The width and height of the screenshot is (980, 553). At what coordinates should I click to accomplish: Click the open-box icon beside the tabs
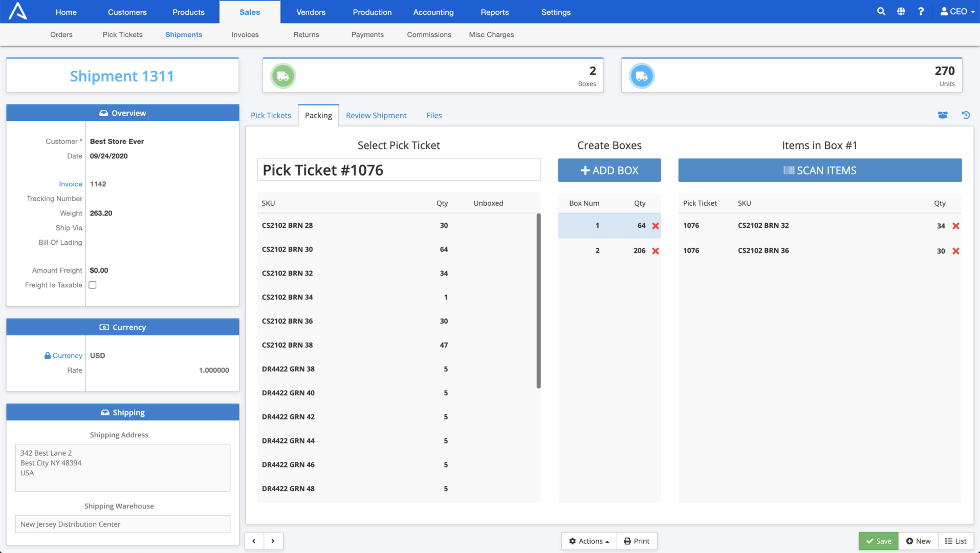pos(943,115)
